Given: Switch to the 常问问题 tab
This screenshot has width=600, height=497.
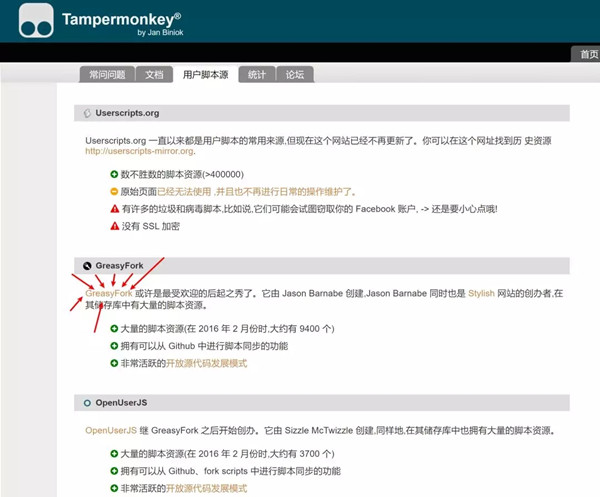Looking at the screenshot, I should 108,74.
